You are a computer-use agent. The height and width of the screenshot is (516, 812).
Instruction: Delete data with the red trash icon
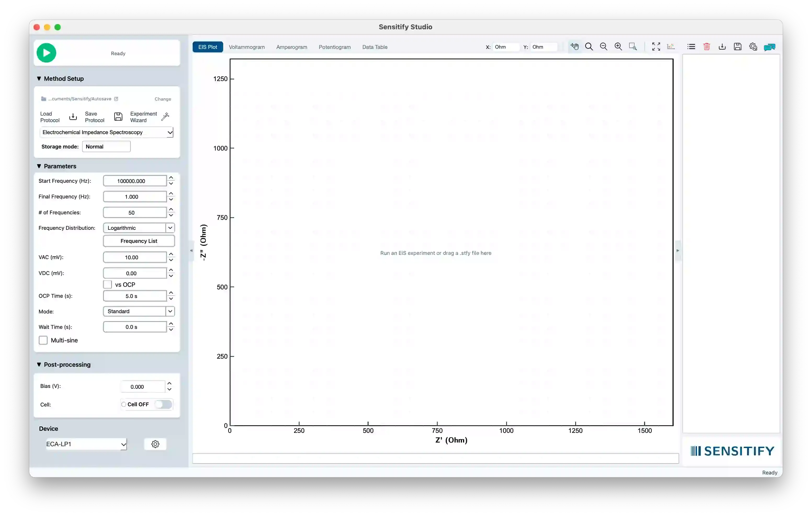click(707, 47)
